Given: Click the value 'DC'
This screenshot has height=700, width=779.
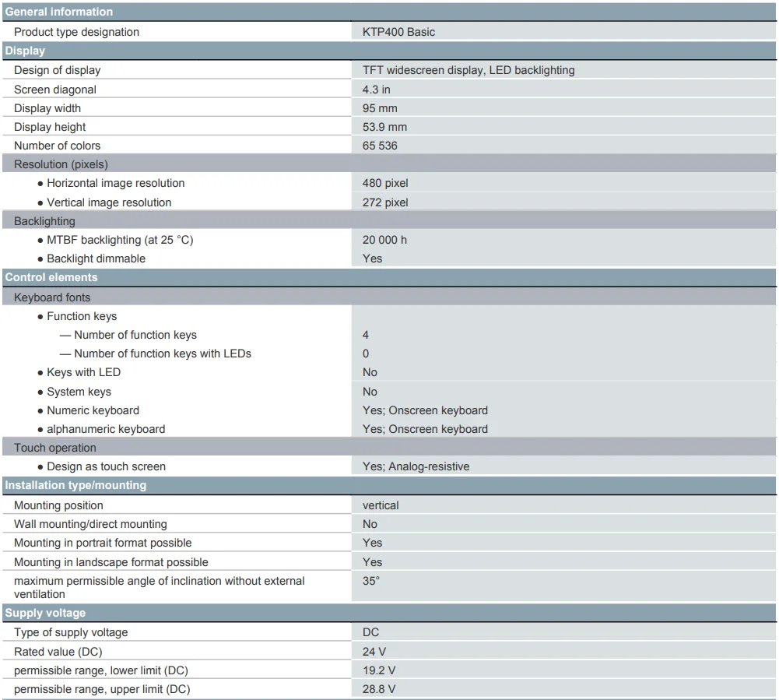Looking at the screenshot, I should click(370, 632).
